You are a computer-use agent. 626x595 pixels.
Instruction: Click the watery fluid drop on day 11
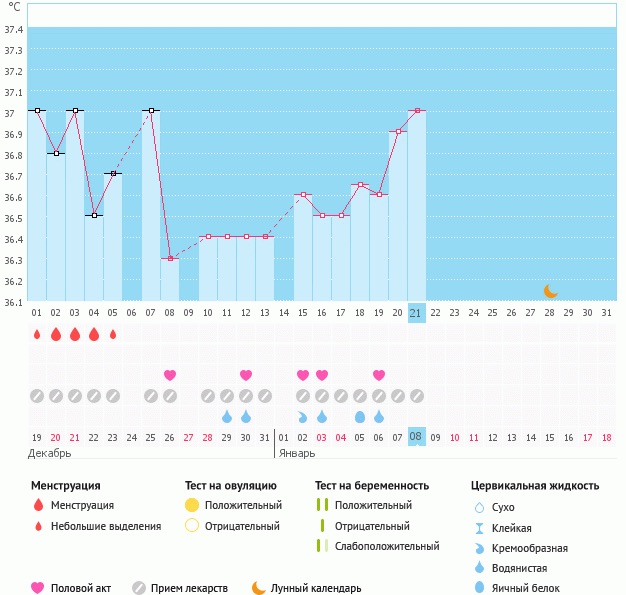pyautogui.click(x=227, y=416)
